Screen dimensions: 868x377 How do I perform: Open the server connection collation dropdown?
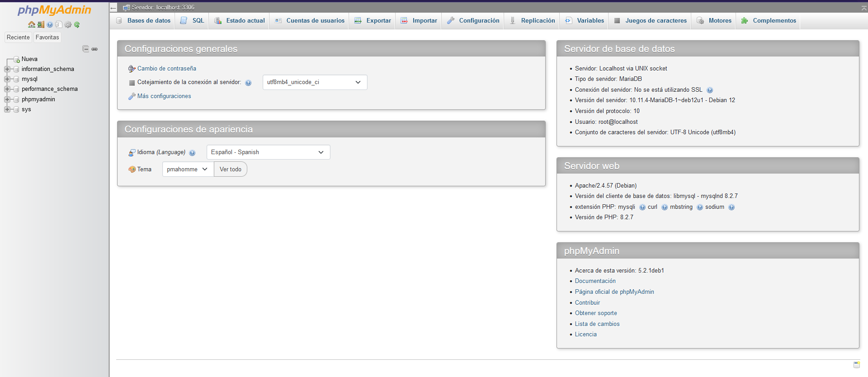point(315,82)
